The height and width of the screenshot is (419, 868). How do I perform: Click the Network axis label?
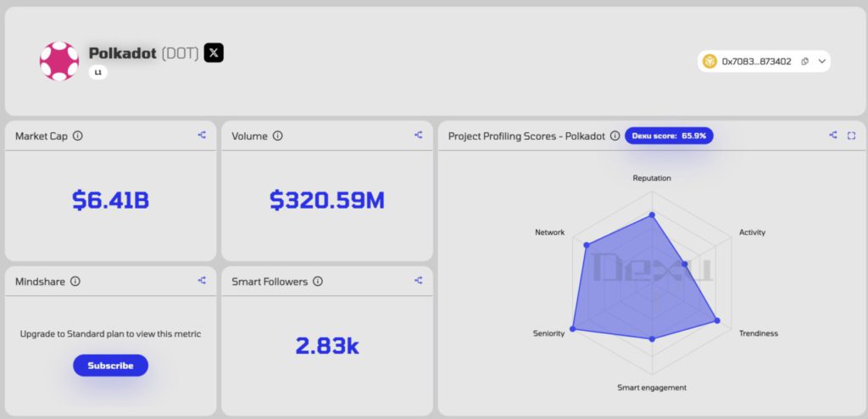pos(549,232)
